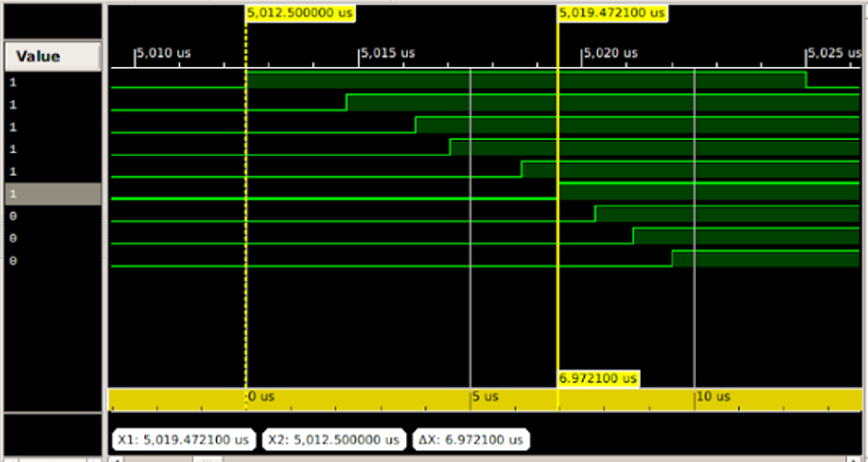Select the topmost value cell showing 1

coord(52,82)
